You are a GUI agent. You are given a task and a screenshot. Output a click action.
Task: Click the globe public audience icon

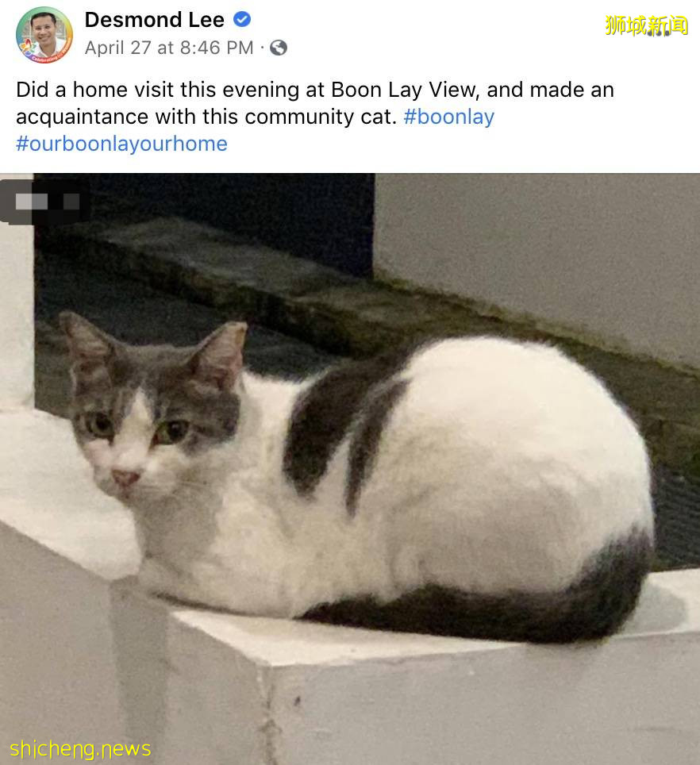279,48
